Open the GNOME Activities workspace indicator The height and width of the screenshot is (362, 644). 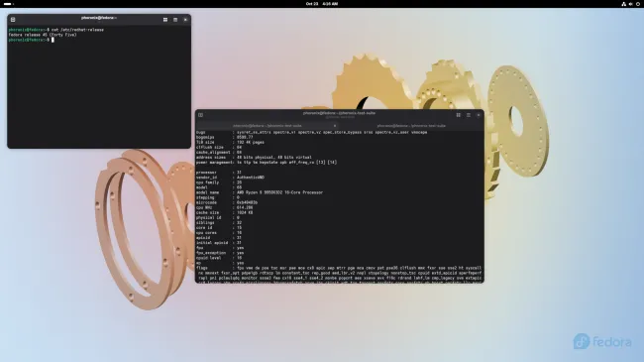coord(8,4)
